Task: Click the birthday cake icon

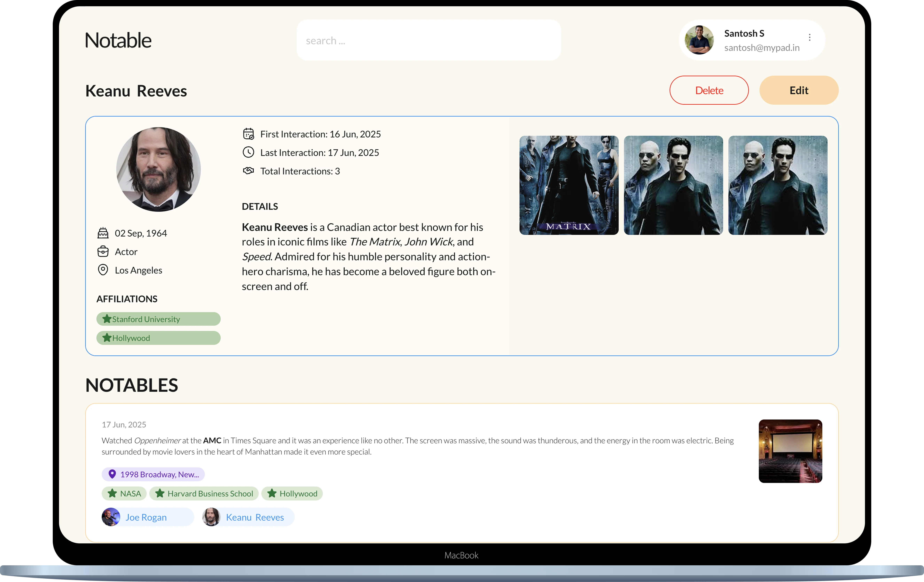Action: coord(103,233)
